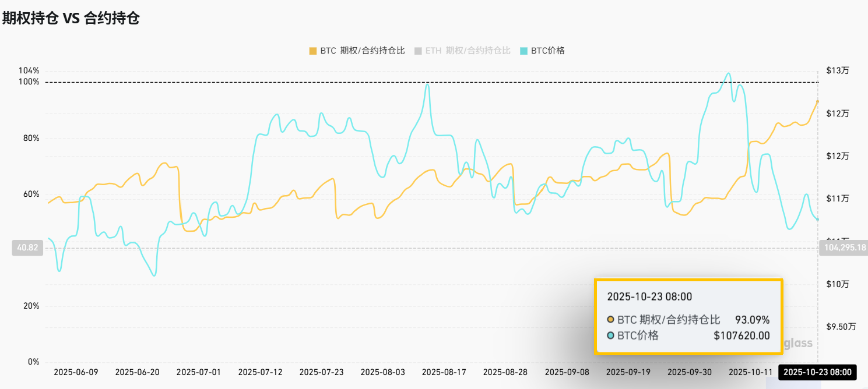Click the 93.09% value in tooltip
Viewport: 868px width, 389px height.
[x=752, y=320]
